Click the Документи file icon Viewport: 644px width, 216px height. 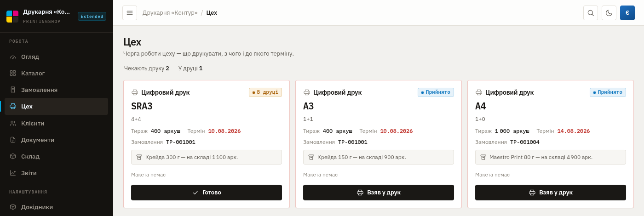13,140
